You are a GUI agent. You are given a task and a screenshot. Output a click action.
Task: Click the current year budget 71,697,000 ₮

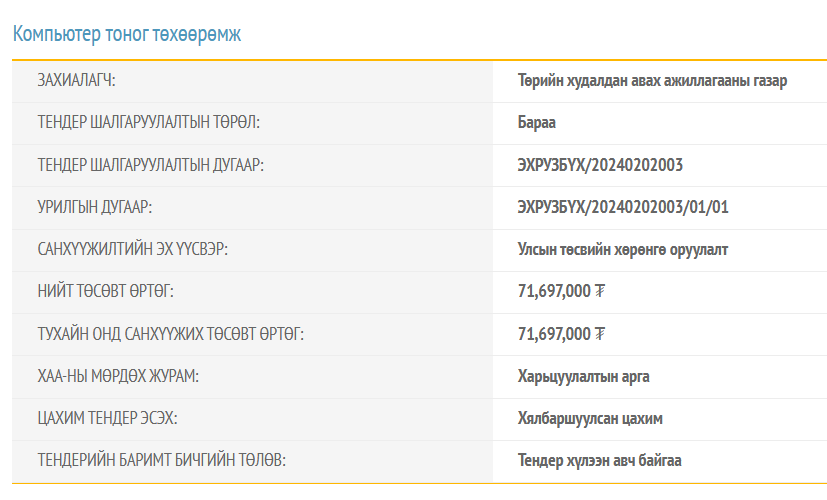562,334
